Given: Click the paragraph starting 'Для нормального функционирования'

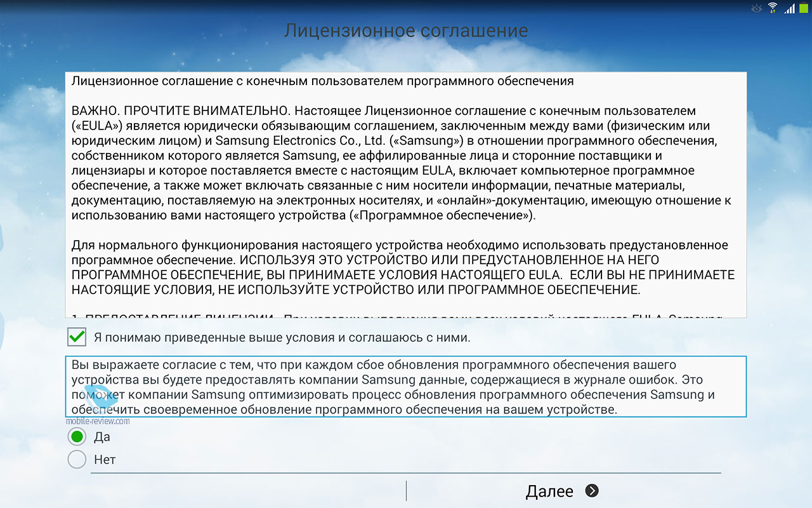Looking at the screenshot, I should 403,267.
